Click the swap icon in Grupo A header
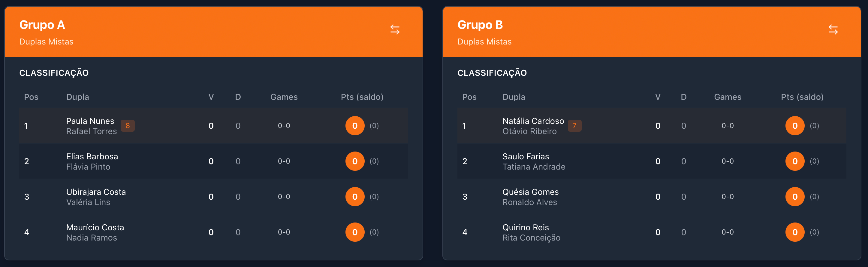The height and width of the screenshot is (267, 868). click(x=395, y=29)
